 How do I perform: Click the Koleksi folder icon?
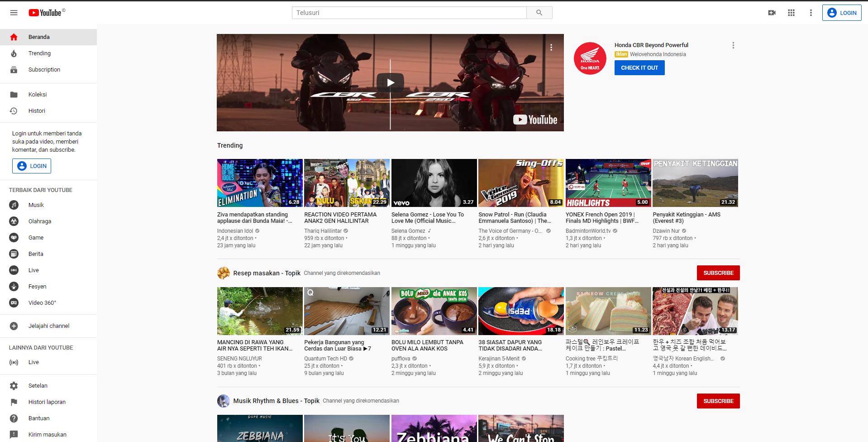click(x=14, y=95)
